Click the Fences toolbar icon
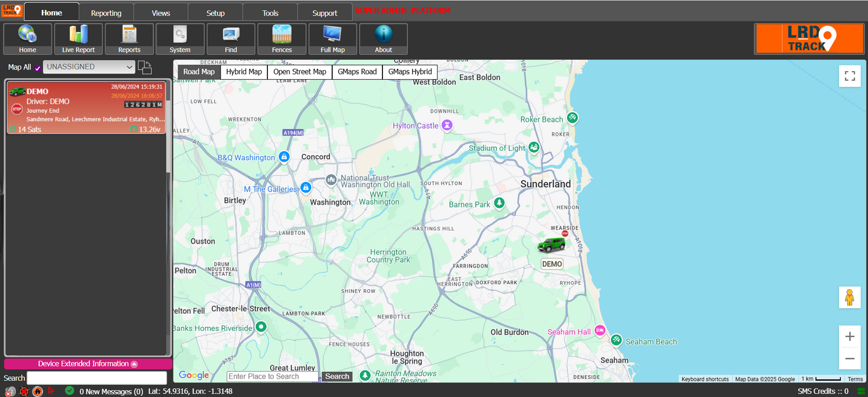 click(282, 39)
